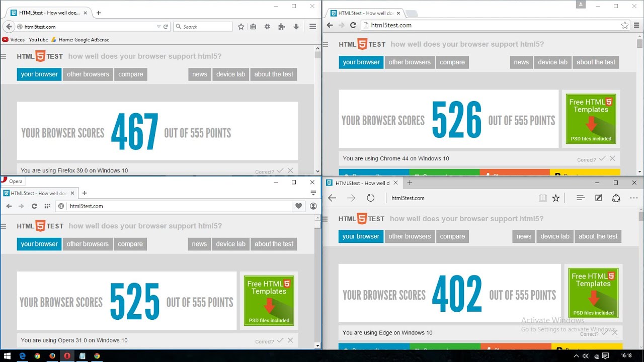The height and width of the screenshot is (362, 644).
Task: Open a new tab in Firefox
Action: coord(98,13)
